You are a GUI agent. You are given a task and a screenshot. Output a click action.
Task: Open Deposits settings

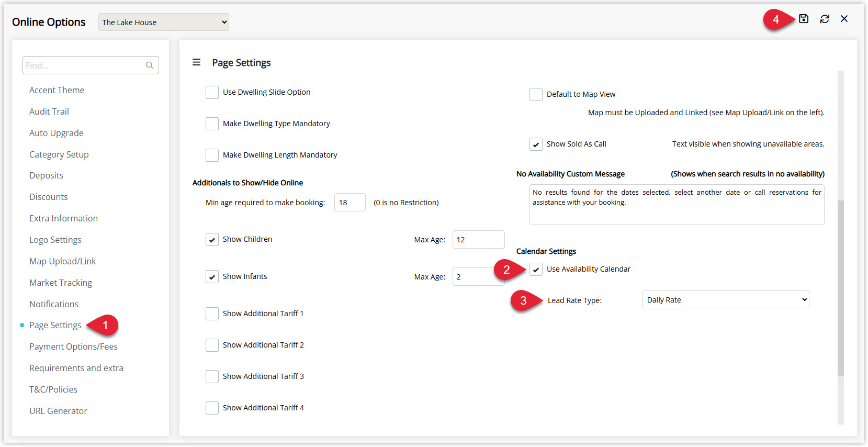point(46,175)
